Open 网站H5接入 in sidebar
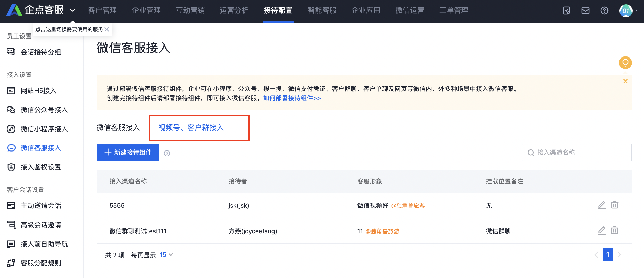Image resolution: width=644 pixels, height=278 pixels. pyautogui.click(x=39, y=91)
